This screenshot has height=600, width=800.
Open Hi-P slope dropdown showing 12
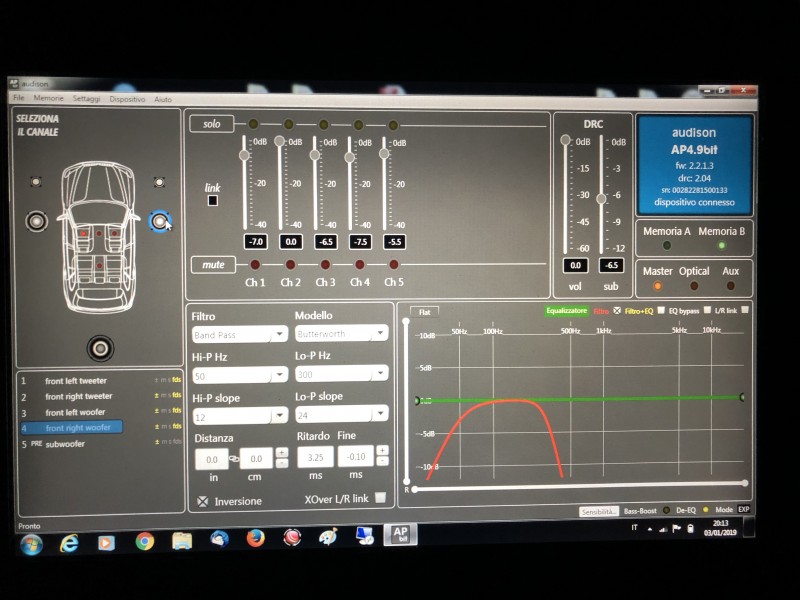pos(240,417)
